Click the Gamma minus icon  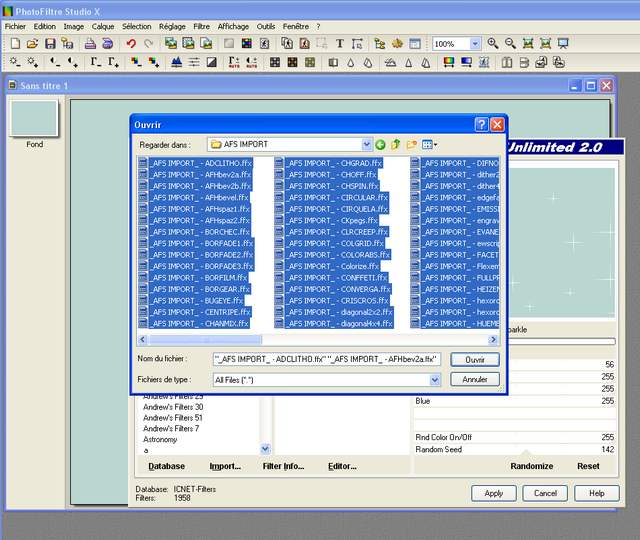[96, 62]
